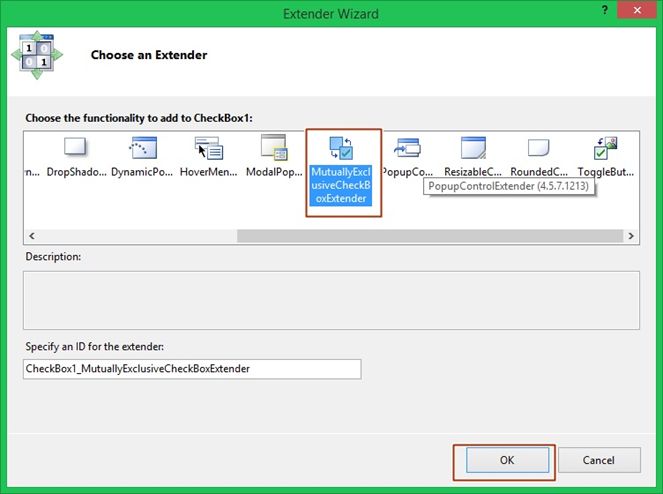Click the ModalPop... label text

(x=274, y=172)
